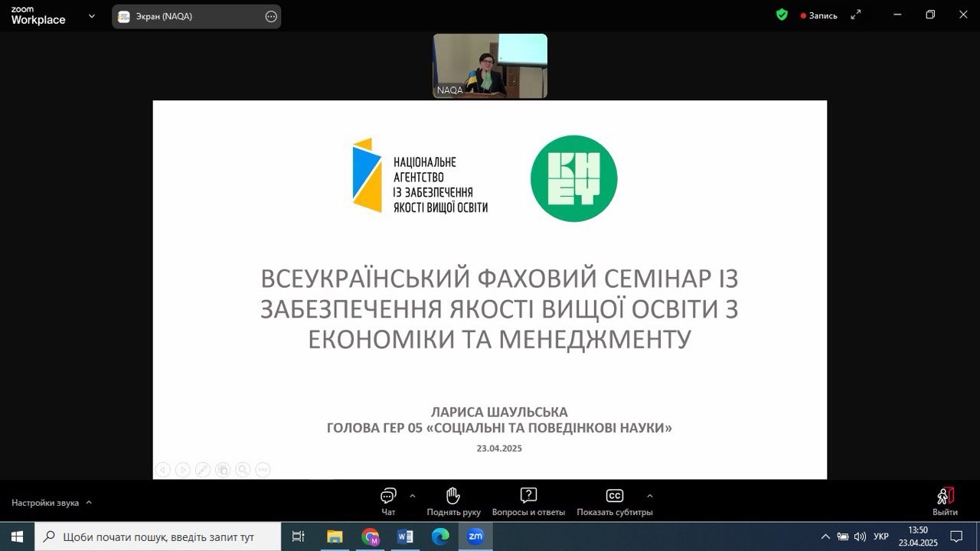
Task: Expand the subtitles options chevron
Action: (x=650, y=495)
